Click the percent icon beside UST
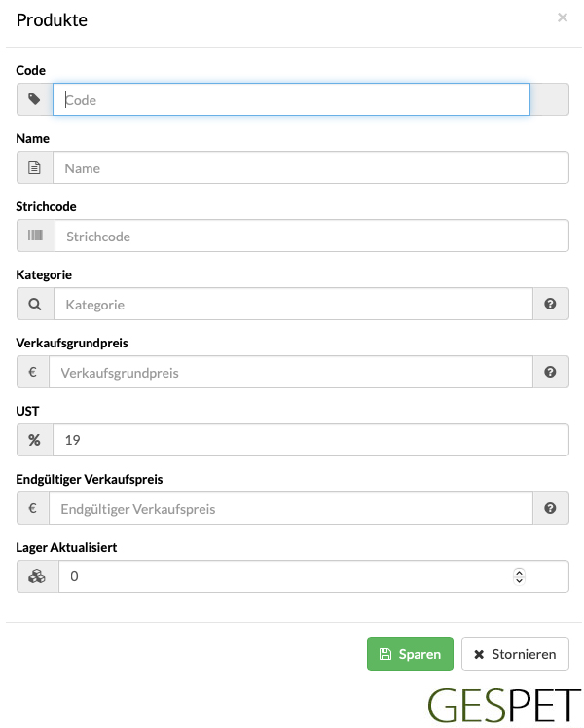This screenshot has width=584, height=728. pyautogui.click(x=34, y=440)
